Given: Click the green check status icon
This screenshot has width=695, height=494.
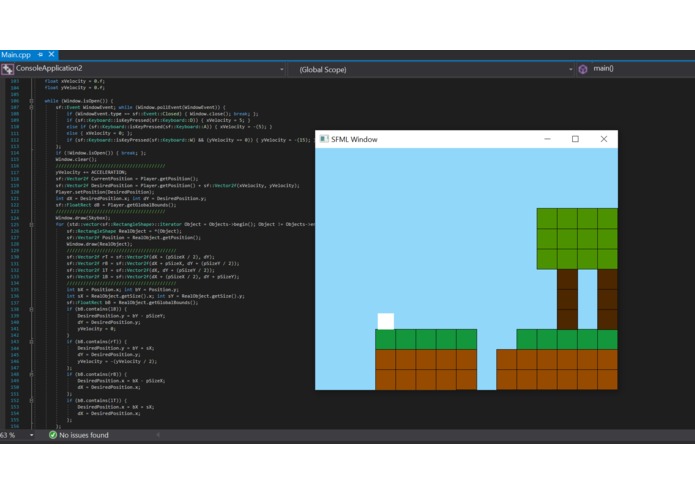Looking at the screenshot, I should click(x=53, y=435).
